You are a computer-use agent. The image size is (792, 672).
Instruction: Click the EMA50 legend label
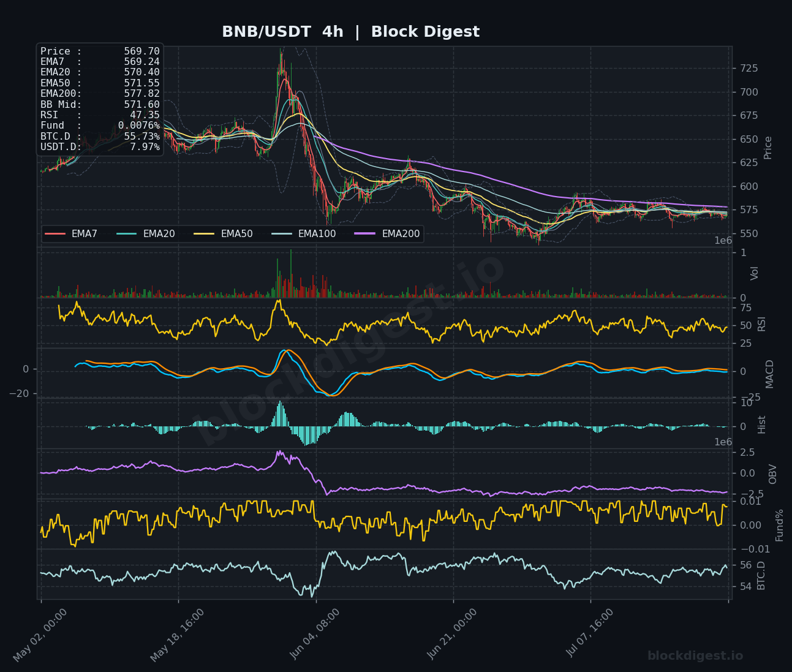pyautogui.click(x=237, y=234)
